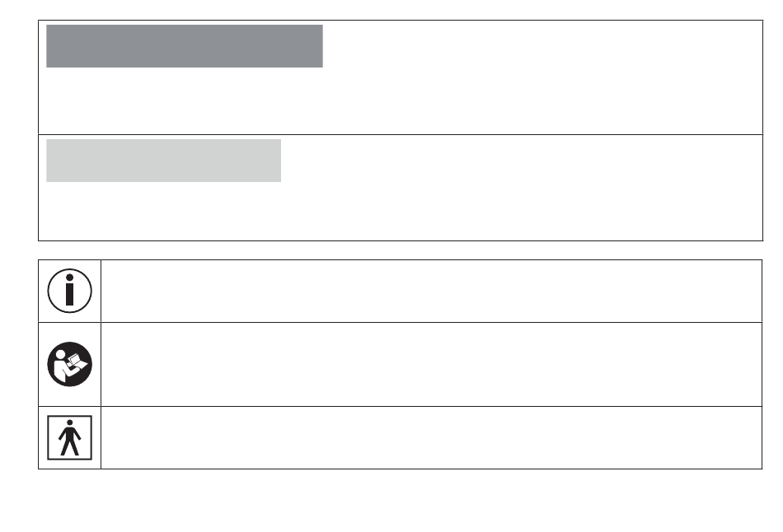
Task: Select the dark gray rectangle block
Action: (x=185, y=46)
